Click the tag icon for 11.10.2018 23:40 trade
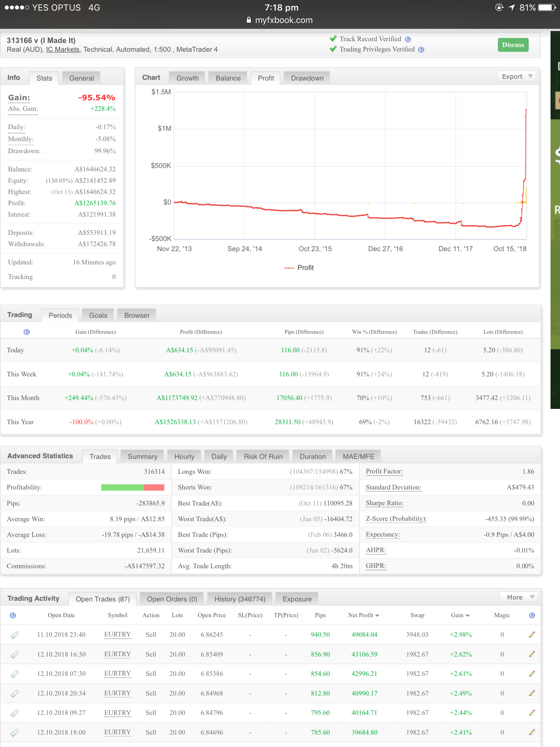This screenshot has height=747, width=560. tap(15, 635)
